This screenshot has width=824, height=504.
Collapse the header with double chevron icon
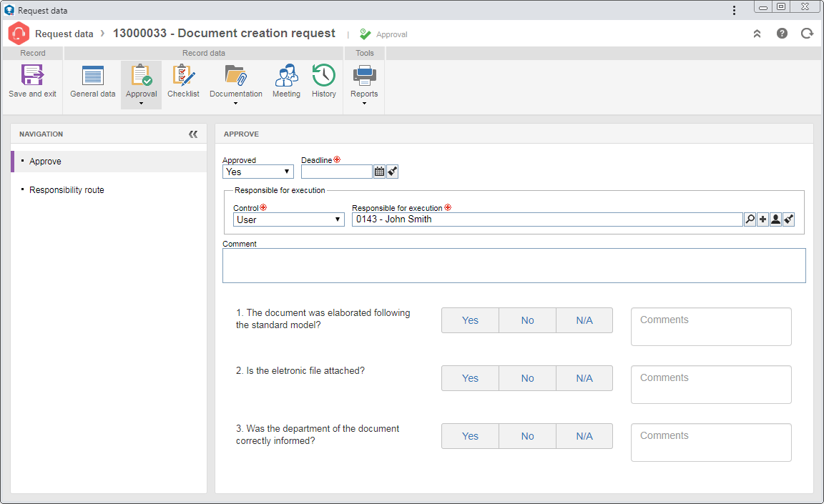point(757,34)
